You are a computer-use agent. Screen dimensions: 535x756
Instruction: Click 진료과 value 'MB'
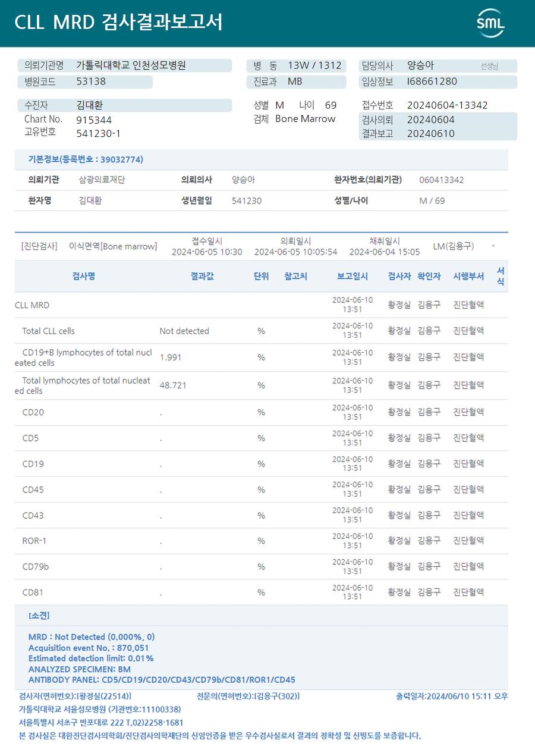click(295, 81)
